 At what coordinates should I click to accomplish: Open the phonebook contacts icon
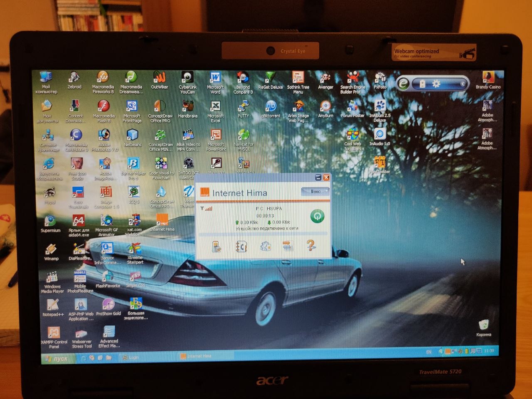click(241, 246)
